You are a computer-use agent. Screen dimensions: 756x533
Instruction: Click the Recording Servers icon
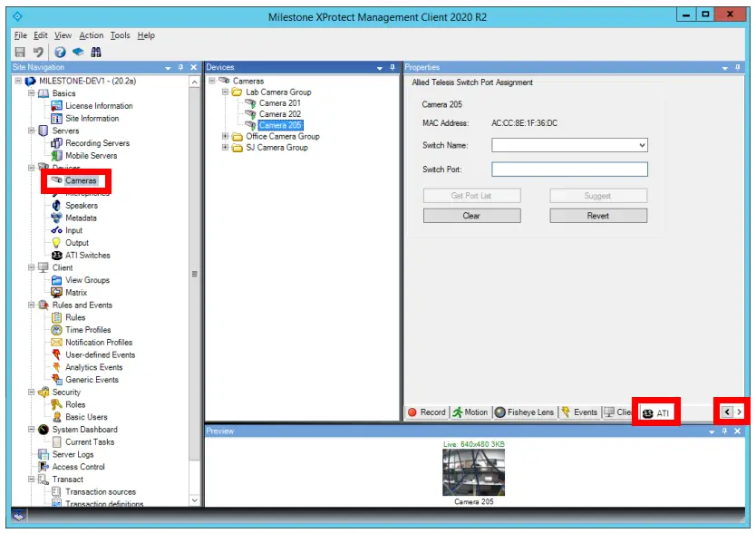click(56, 143)
